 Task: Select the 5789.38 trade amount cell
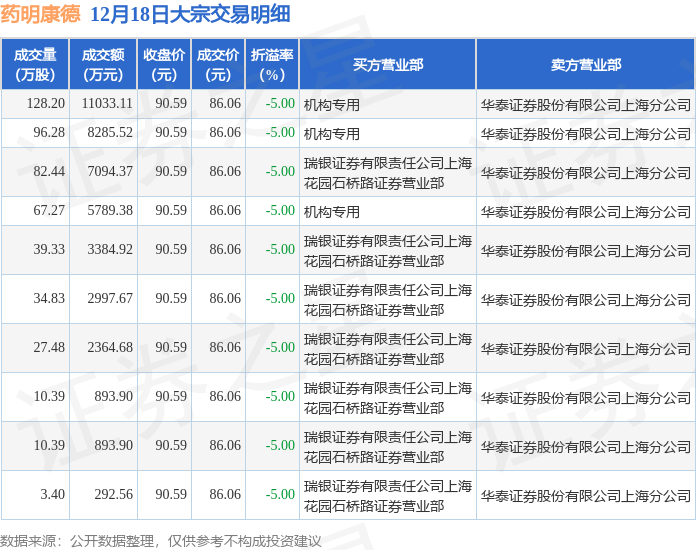[110, 211]
